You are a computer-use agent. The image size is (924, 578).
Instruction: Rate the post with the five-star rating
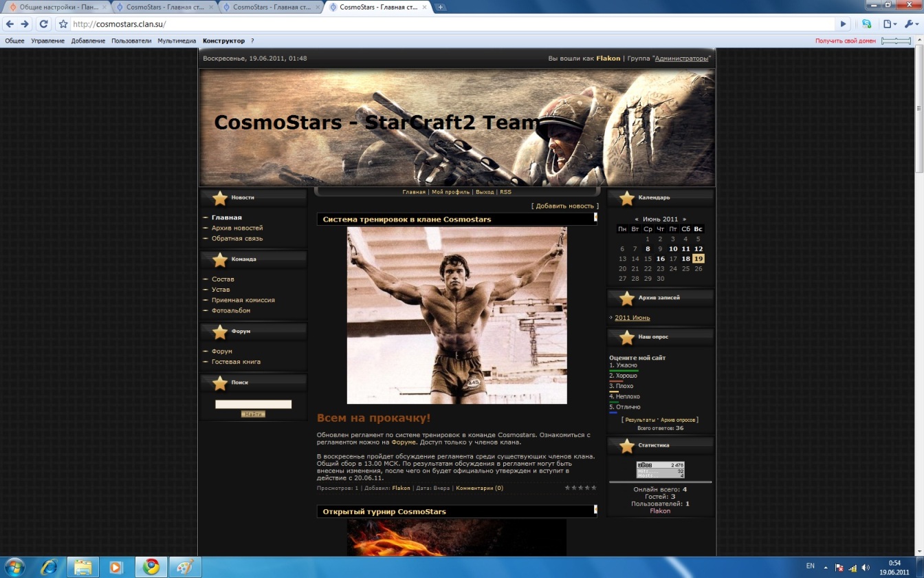pos(580,488)
